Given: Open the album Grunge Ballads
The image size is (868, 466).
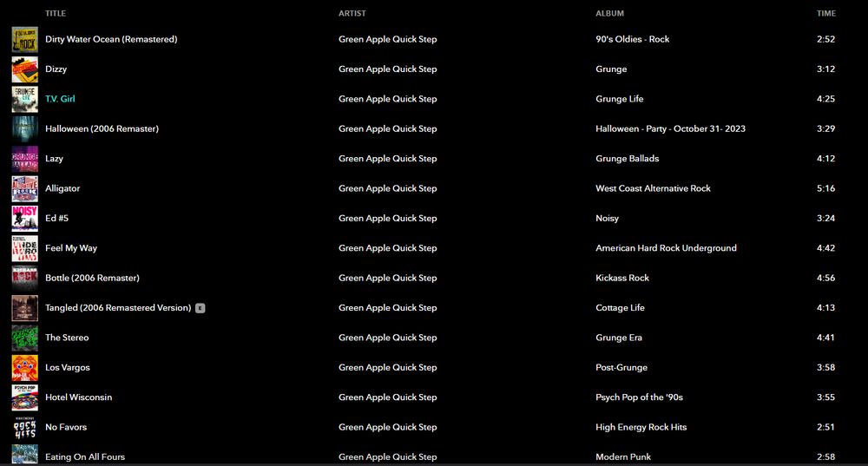Looking at the screenshot, I should pyautogui.click(x=628, y=159).
